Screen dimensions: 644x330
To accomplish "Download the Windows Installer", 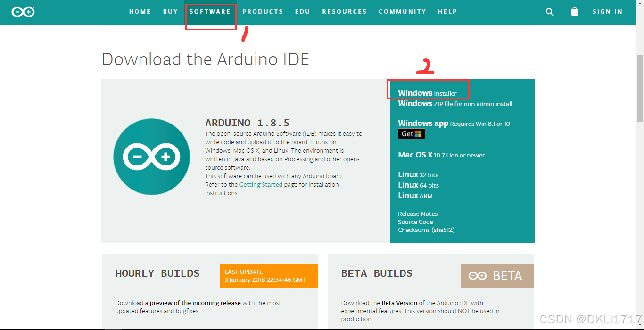I will (x=427, y=92).
